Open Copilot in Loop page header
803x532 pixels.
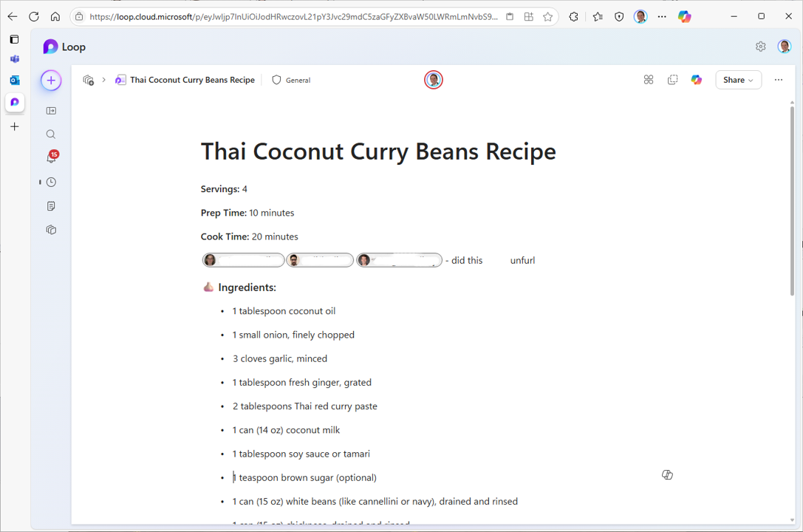(x=697, y=80)
